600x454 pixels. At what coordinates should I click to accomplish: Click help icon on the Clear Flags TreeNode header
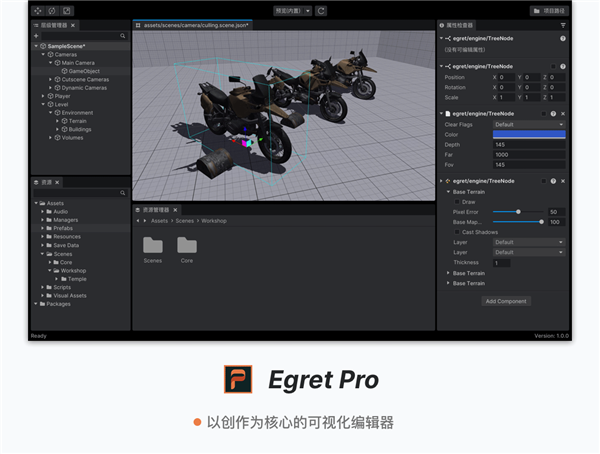[x=553, y=114]
